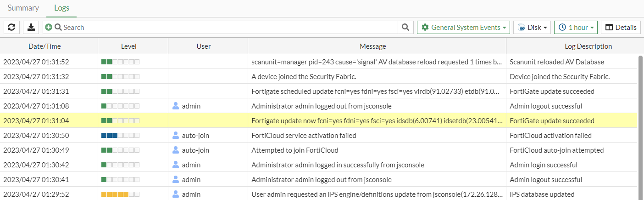Click user icon beside auto-join activation failed
Image resolution: width=644 pixels, height=200 pixels.
(176, 136)
